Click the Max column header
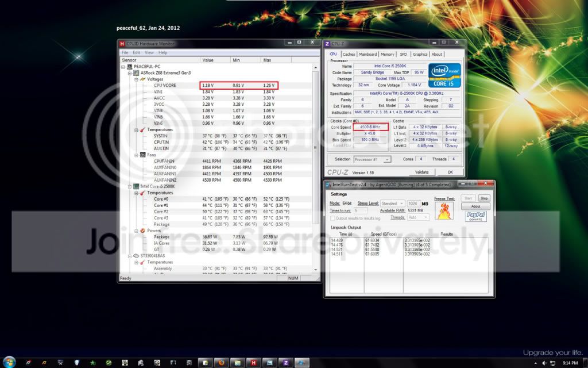 [276, 60]
